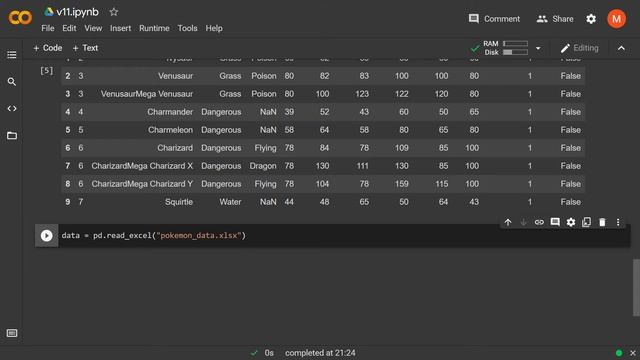Click the value 123 in Mega Venusaur row

(362, 94)
